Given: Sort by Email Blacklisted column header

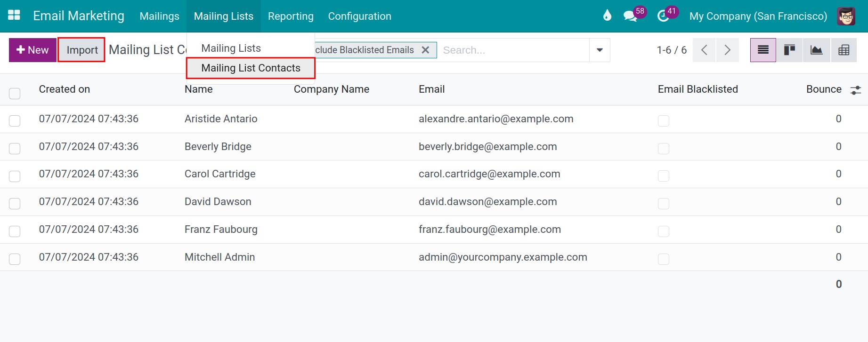Looking at the screenshot, I should click(698, 89).
